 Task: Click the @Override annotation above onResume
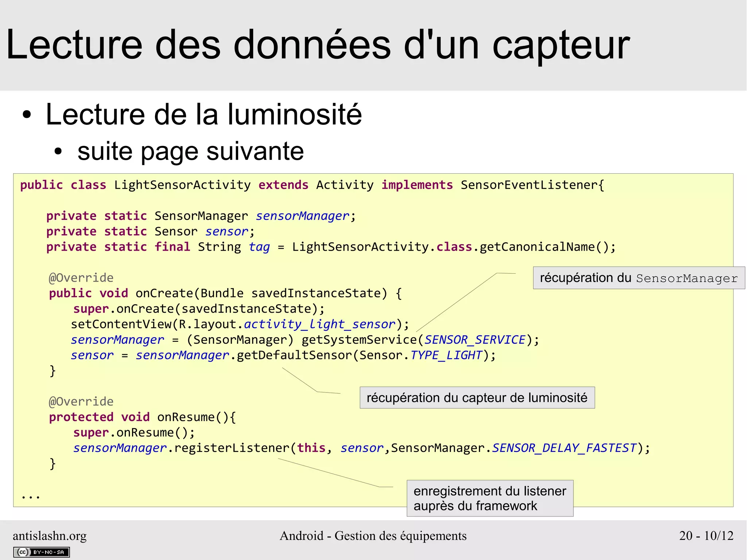[x=81, y=402]
